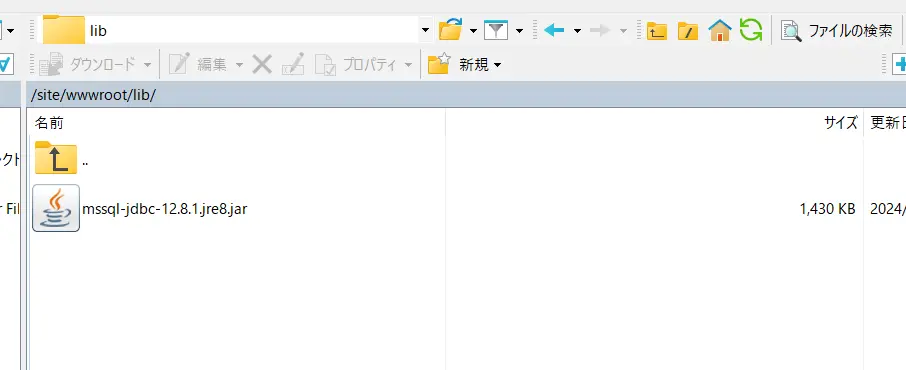
Task: Refresh the directory with green arrows
Action: click(751, 29)
